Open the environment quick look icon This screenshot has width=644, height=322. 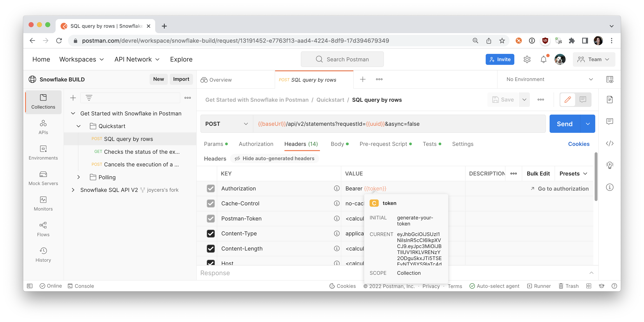[610, 79]
